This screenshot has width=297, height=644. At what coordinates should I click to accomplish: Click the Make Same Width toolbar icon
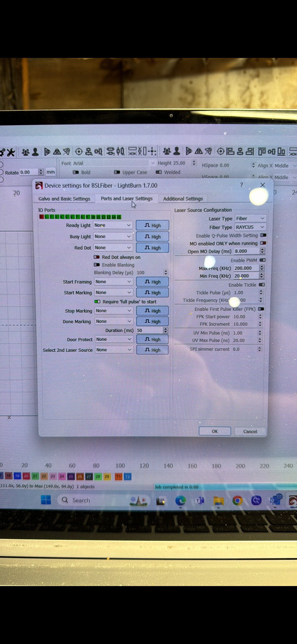[x=132, y=151]
